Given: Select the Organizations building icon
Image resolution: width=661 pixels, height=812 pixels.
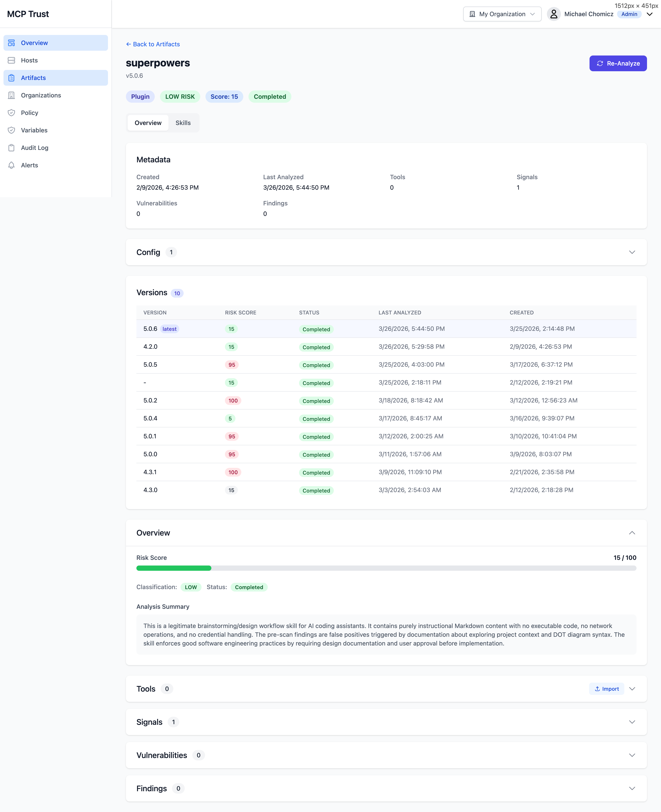Looking at the screenshot, I should click(11, 95).
